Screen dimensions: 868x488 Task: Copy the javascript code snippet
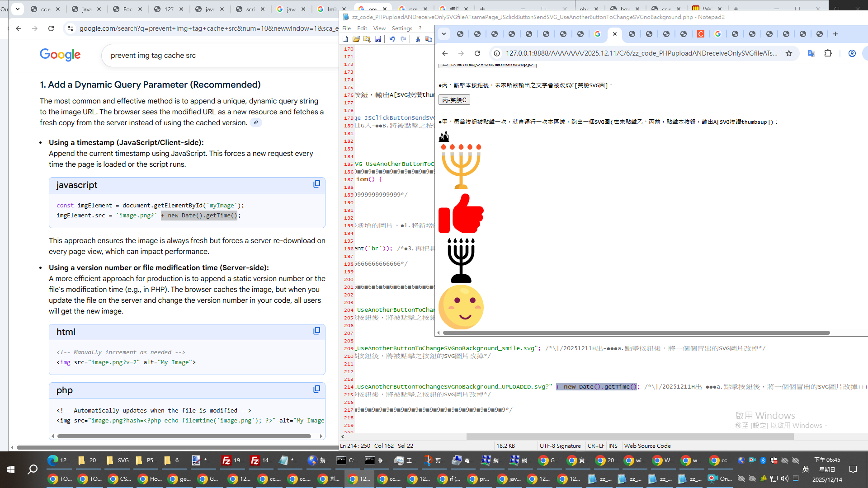click(x=316, y=184)
